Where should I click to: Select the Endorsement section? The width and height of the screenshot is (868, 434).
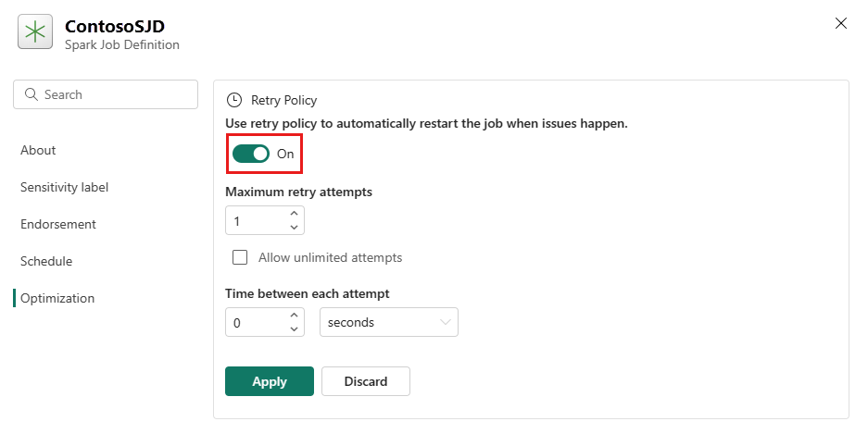point(58,225)
